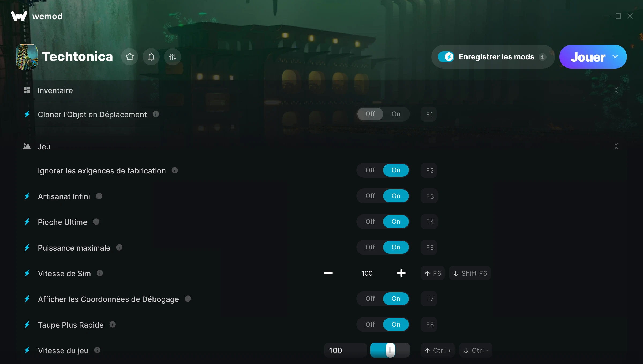This screenshot has width=643, height=364.
Task: Open notifications bell icon for Techtonica
Action: (151, 57)
